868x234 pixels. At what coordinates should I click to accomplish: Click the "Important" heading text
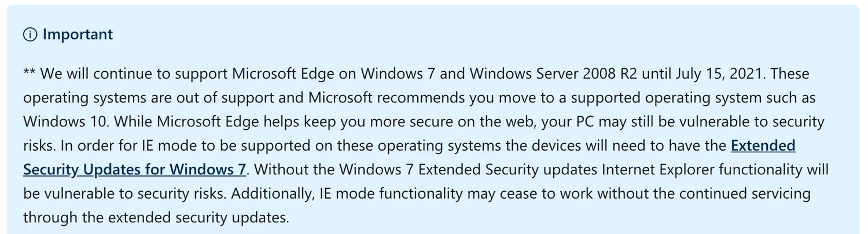point(78,35)
